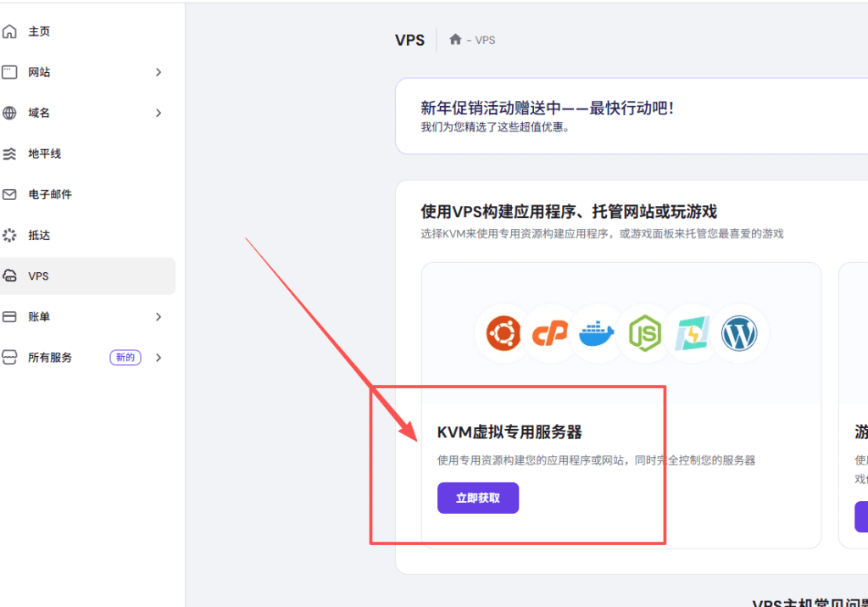Click the home icon in breadcrumb

coord(455,40)
